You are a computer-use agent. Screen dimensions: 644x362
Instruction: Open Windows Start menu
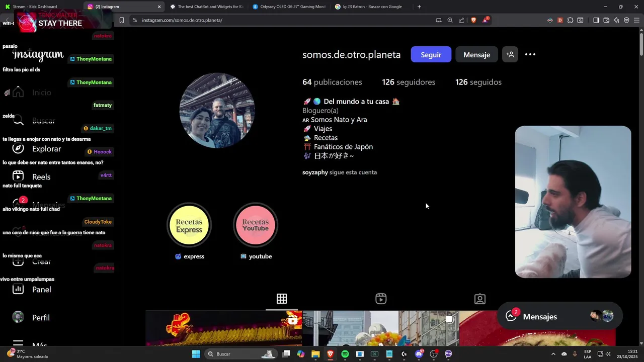click(196, 354)
